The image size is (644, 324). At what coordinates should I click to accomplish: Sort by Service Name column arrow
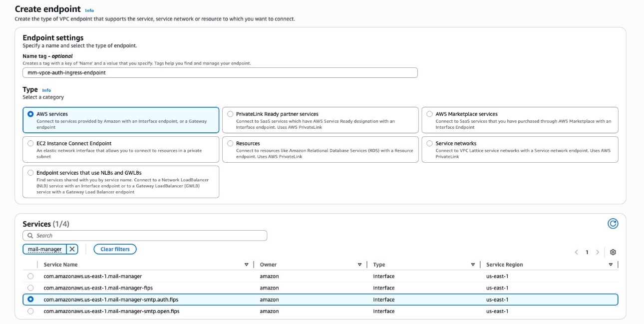(x=246, y=265)
